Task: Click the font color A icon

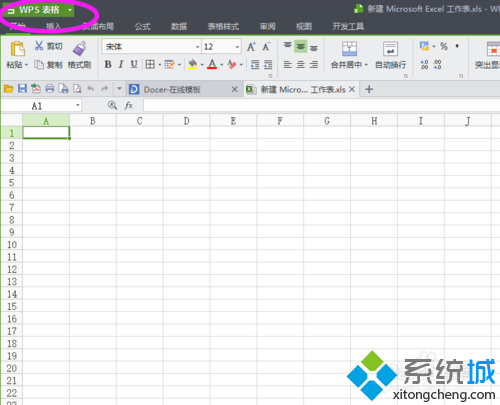Action: tap(212, 64)
